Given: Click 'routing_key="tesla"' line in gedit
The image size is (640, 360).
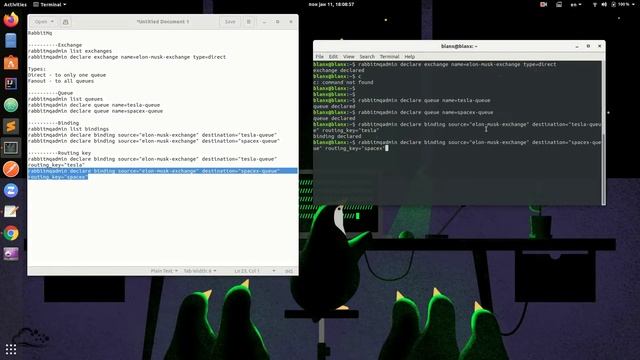Looking at the screenshot, I should click(x=56, y=165).
